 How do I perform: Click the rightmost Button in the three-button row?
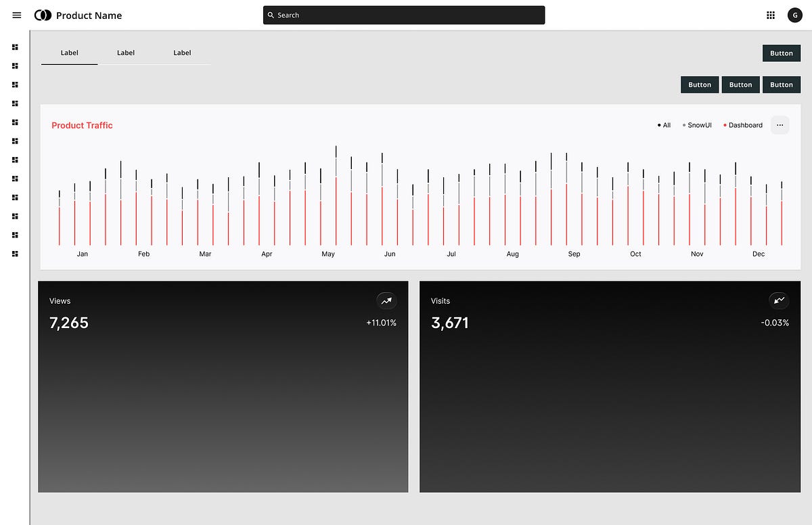pyautogui.click(x=782, y=85)
